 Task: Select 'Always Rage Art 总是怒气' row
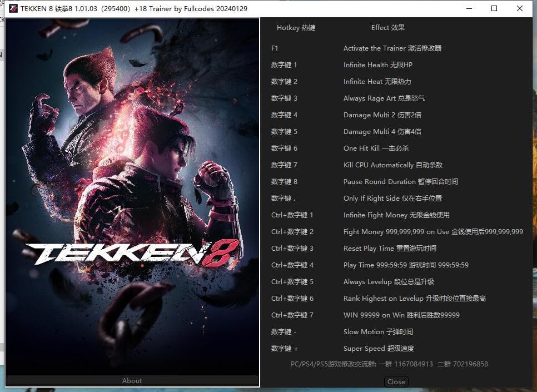coord(384,98)
